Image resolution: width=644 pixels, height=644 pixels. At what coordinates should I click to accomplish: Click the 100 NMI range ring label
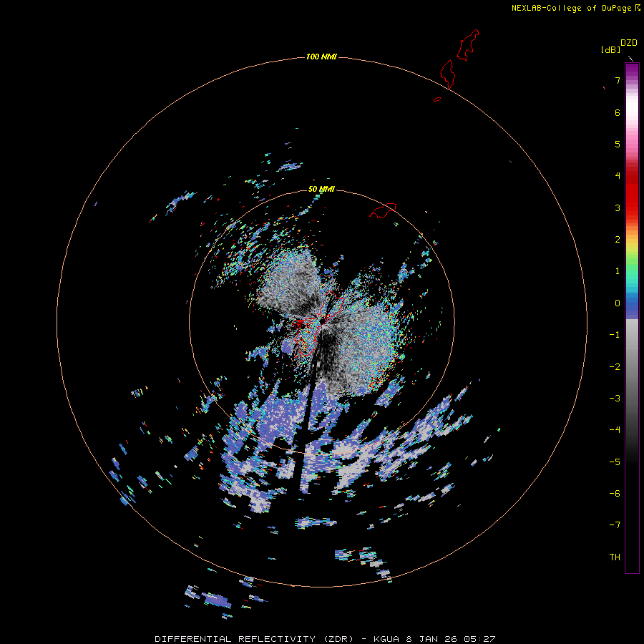coord(321,57)
